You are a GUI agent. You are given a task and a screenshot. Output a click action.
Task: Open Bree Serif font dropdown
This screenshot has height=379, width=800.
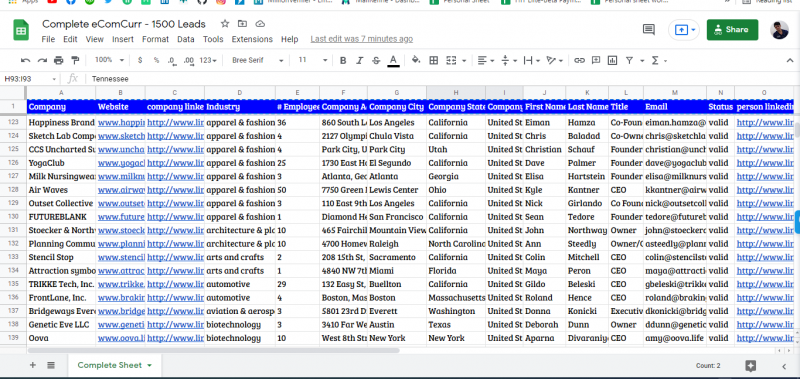pos(257,60)
